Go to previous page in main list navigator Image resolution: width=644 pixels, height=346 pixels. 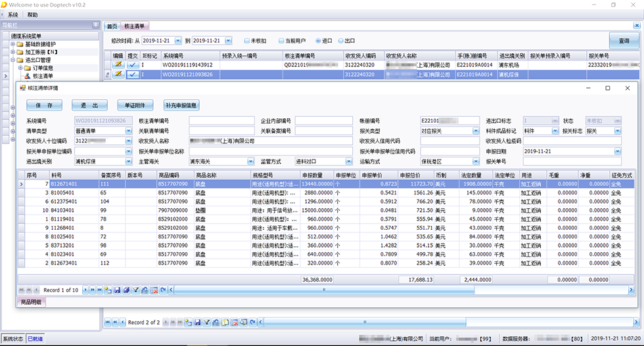coord(115,322)
